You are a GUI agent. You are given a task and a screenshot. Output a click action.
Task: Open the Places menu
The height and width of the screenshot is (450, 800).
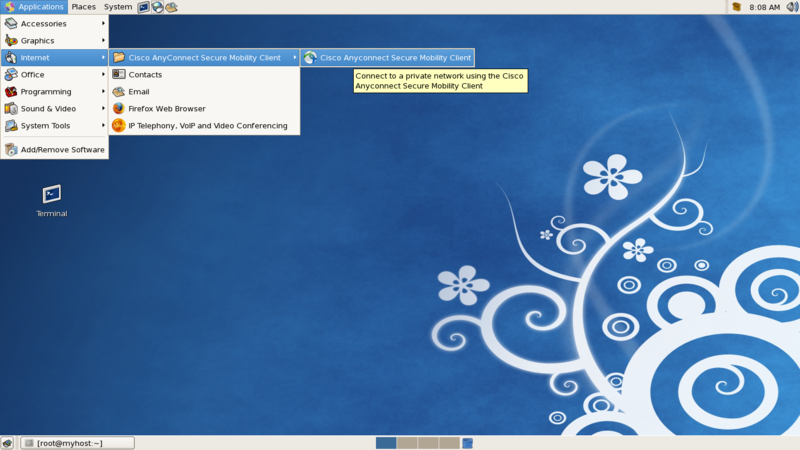click(x=84, y=7)
